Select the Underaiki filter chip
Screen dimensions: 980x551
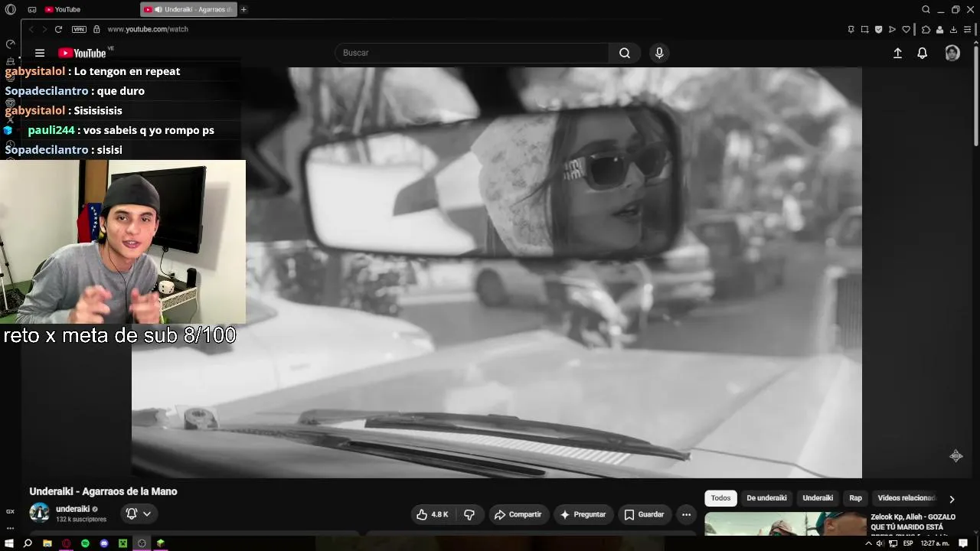[818, 498]
